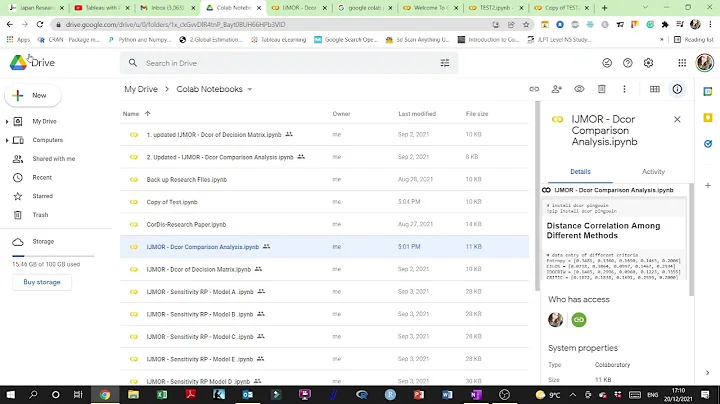Select Copy of Test.ipynb file
This screenshot has height=404, width=720.
(324, 202)
